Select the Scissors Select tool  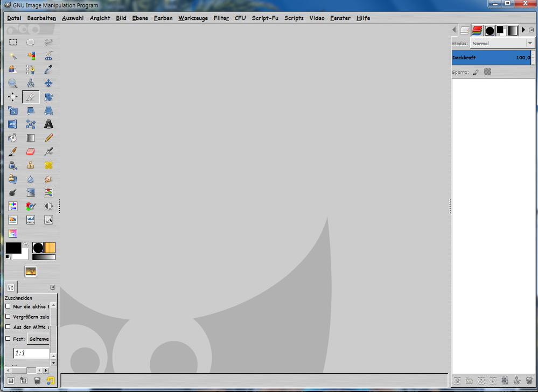click(x=48, y=56)
